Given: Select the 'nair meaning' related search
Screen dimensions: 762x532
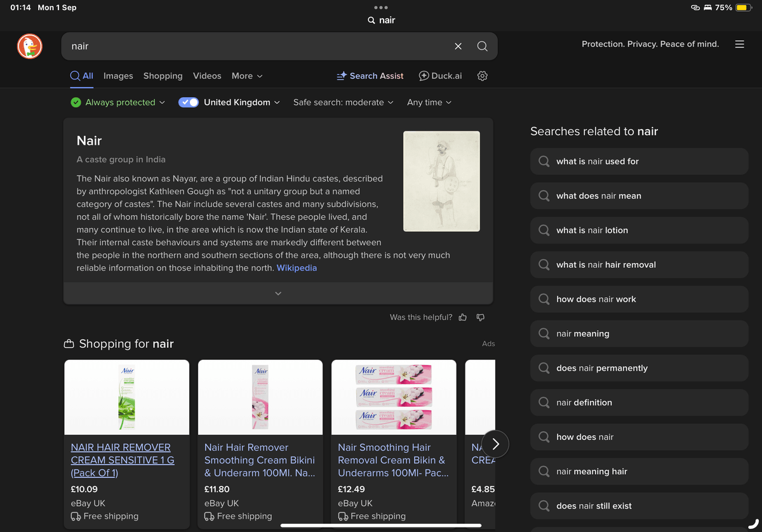Looking at the screenshot, I should pos(639,333).
